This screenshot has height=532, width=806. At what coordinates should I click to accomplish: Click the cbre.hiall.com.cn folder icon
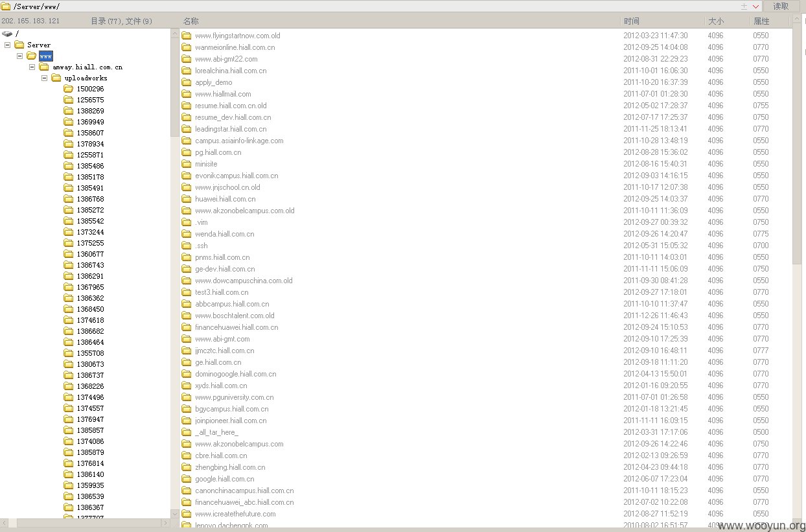tap(187, 456)
